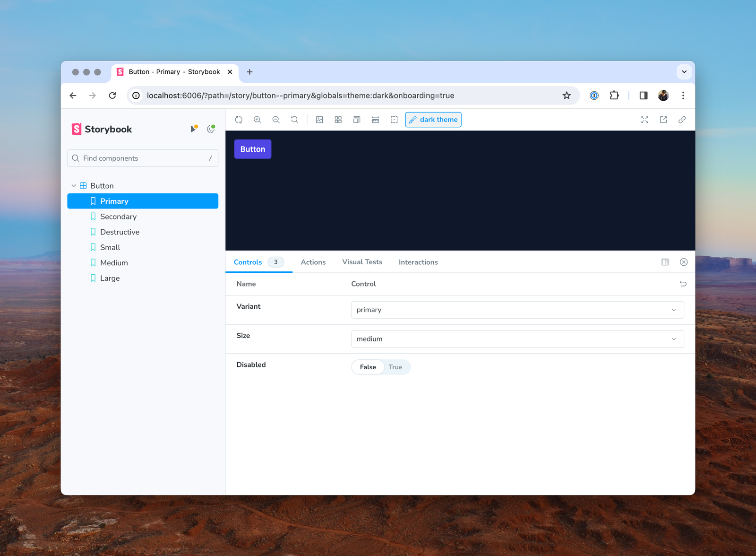
Task: Copy the story link
Action: pyautogui.click(x=682, y=120)
